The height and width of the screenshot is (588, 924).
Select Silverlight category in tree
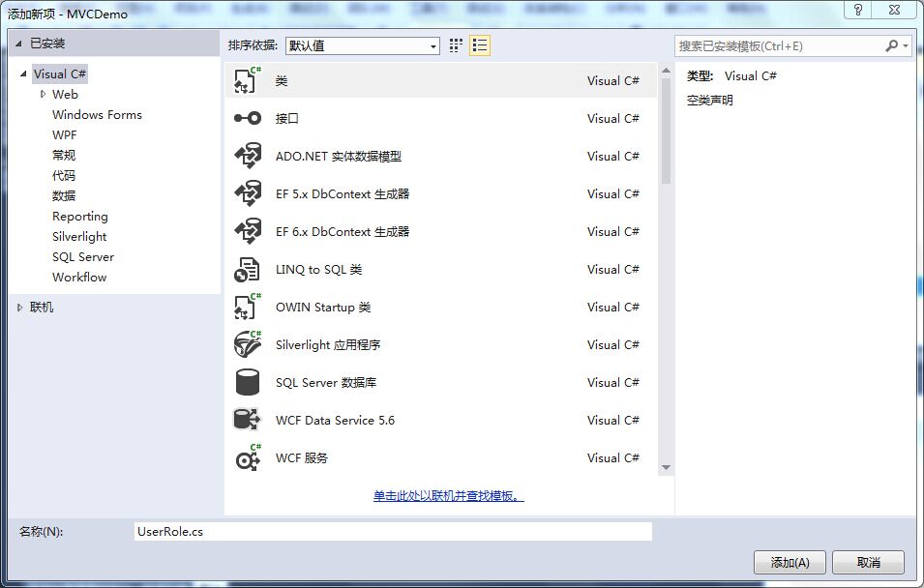(79, 237)
